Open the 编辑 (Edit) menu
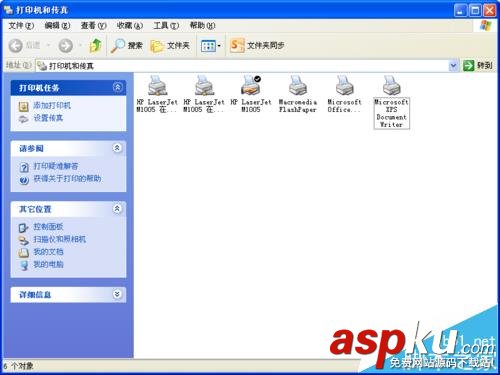The width and height of the screenshot is (500, 375). pos(57,26)
